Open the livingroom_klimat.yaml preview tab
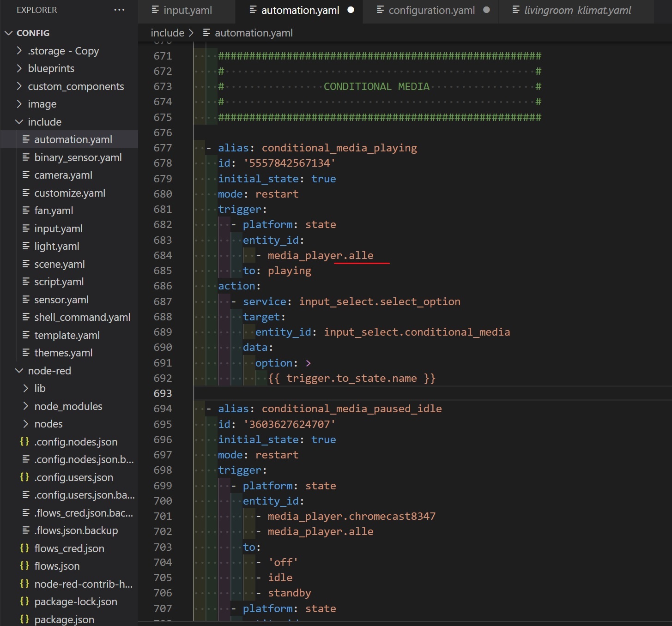Screen dimensions: 672x626 [x=577, y=10]
